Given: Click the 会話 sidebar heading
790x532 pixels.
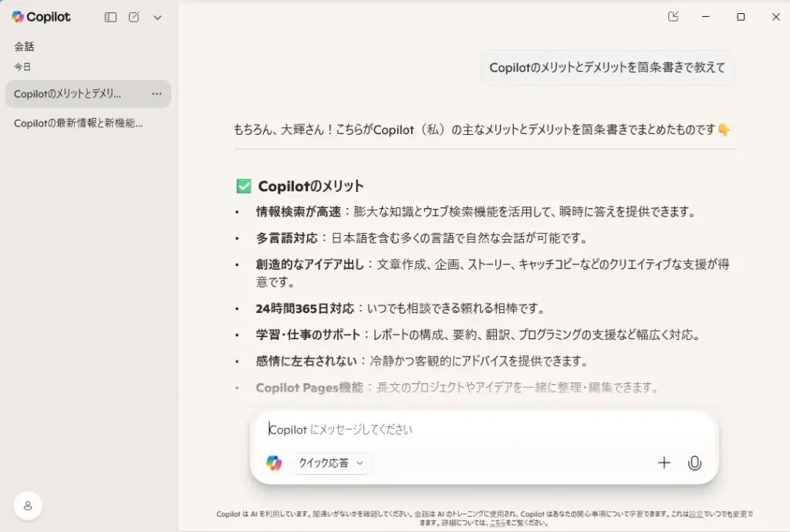Looking at the screenshot, I should 24,46.
